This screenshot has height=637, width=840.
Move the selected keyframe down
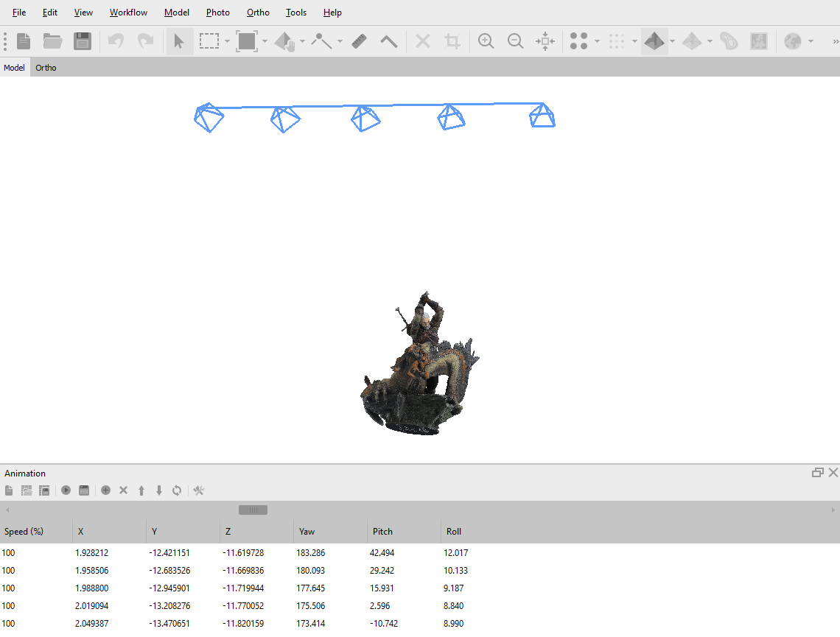coord(159,490)
